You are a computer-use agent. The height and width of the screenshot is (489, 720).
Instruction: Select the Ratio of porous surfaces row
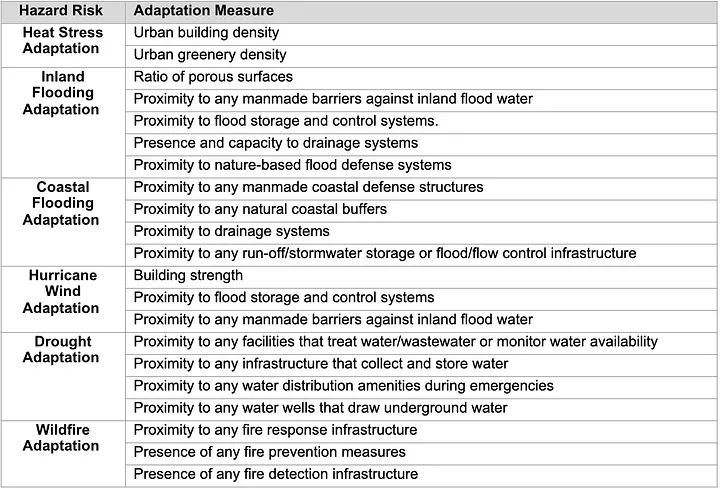coord(421,78)
